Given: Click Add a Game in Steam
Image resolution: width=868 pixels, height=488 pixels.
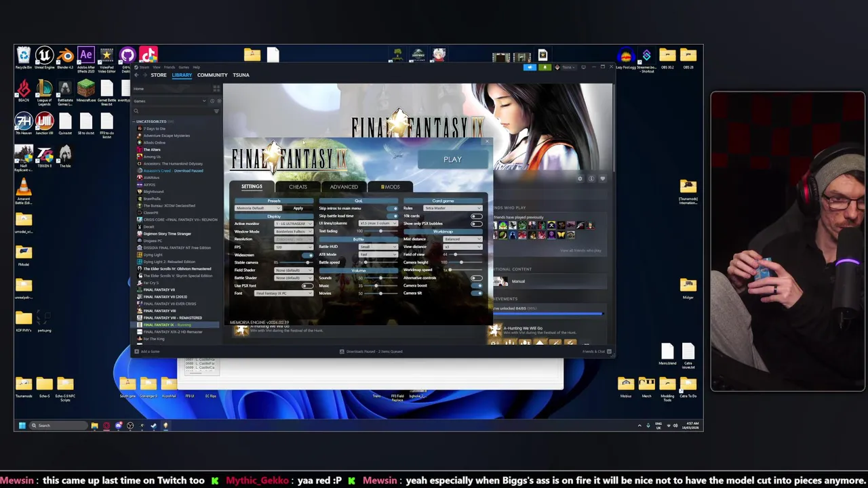Looking at the screenshot, I should 146,351.
